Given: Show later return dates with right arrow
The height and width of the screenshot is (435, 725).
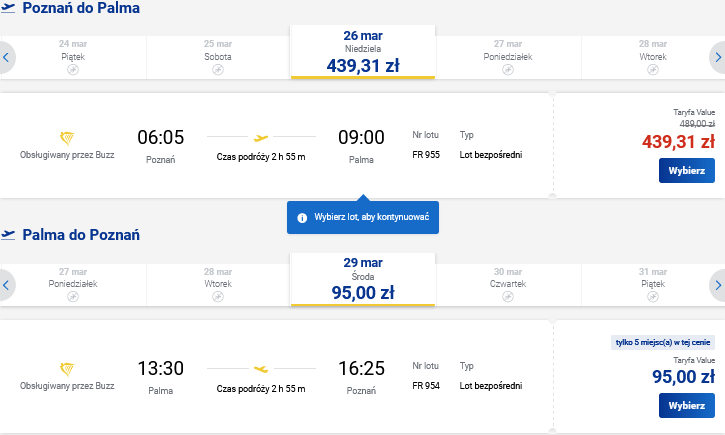Looking at the screenshot, I should (718, 285).
